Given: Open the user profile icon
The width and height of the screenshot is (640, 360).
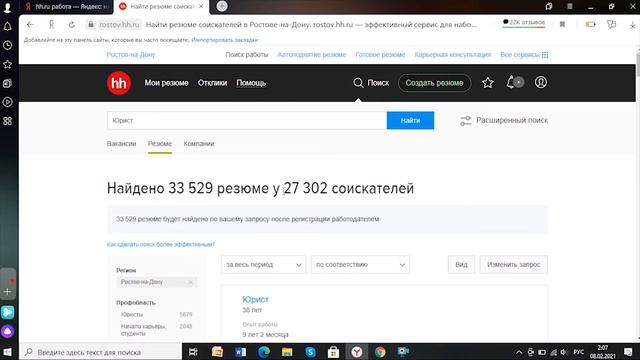Looking at the screenshot, I should click(x=541, y=82).
